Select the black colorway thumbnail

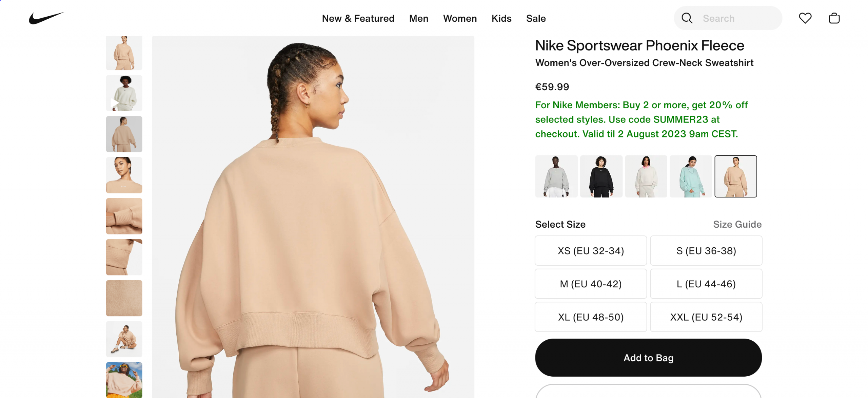coord(601,176)
